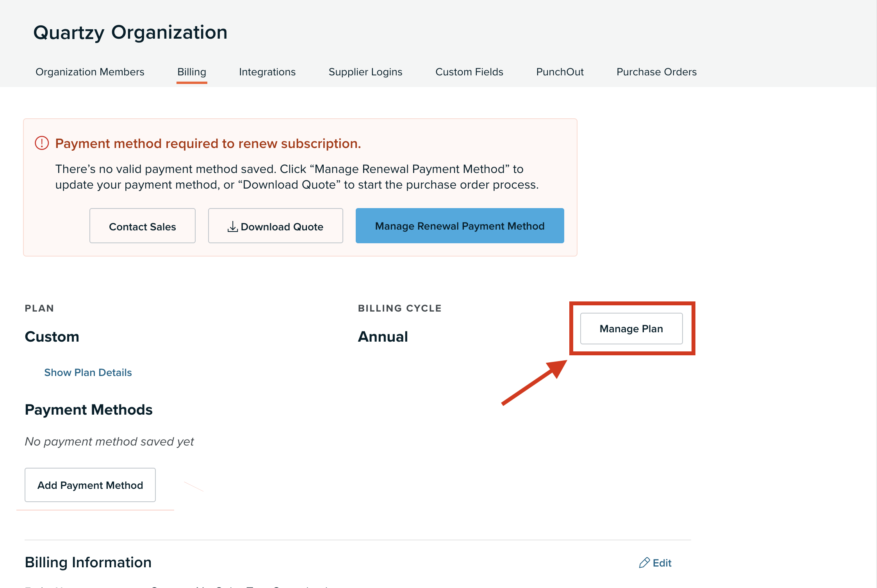Screen dimensions: 877x588
Task: Go to the Custom Fields tab
Action: (x=469, y=72)
